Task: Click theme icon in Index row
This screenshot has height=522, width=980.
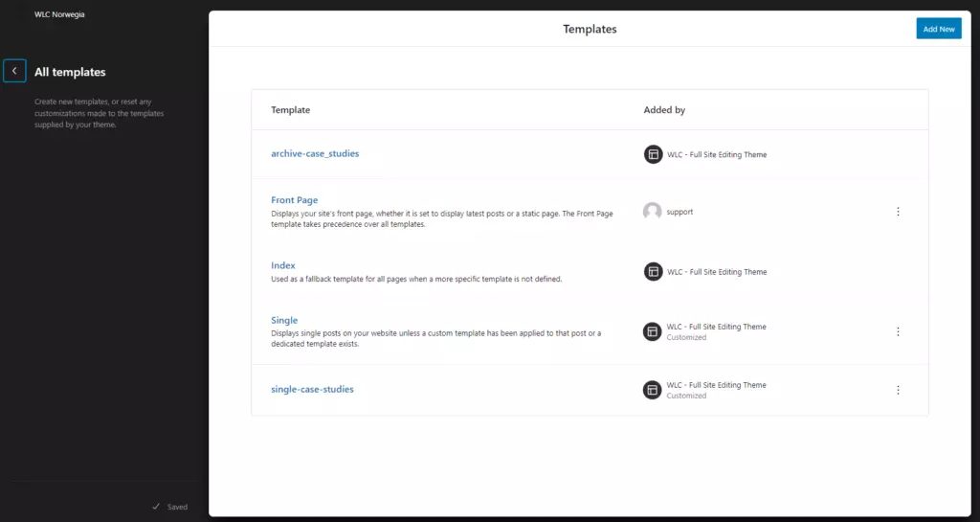Action: point(653,271)
